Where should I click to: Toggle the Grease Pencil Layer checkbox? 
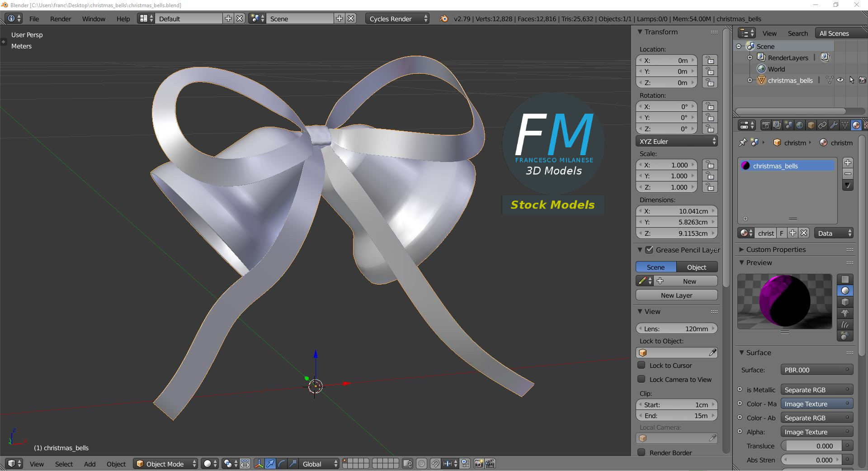pos(649,250)
